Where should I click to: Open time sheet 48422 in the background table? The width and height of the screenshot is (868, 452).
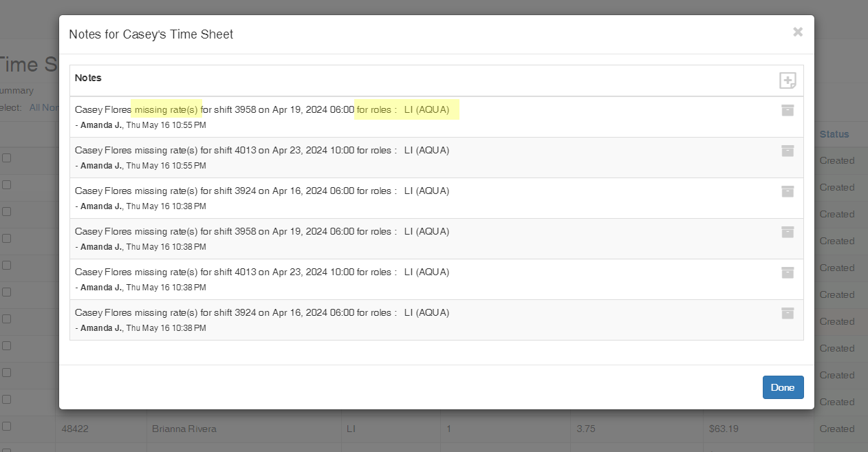pos(75,429)
